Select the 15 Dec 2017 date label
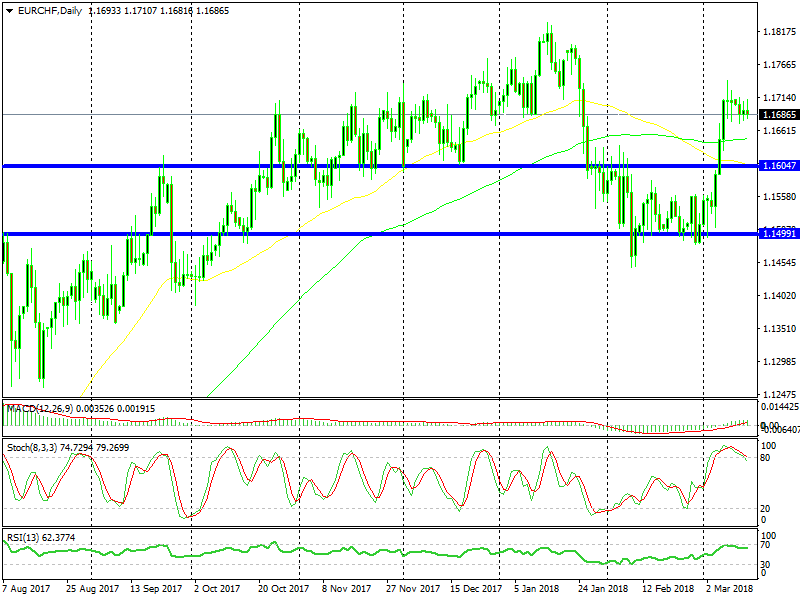Viewport: 800px width, 600px height. [476, 588]
